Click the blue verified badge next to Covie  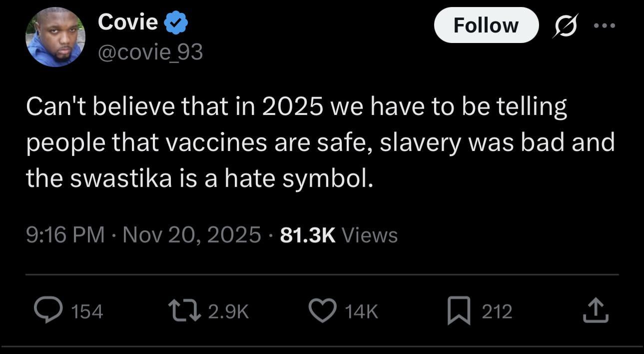(175, 22)
